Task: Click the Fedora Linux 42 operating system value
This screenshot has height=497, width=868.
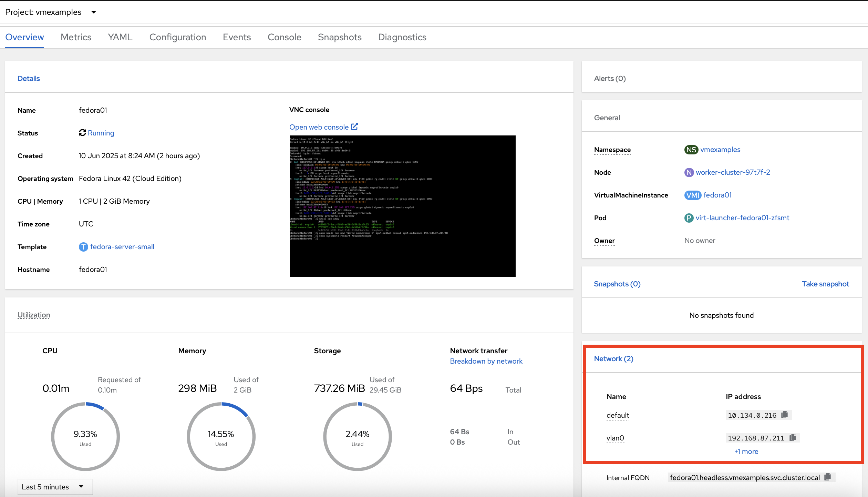Action: pos(130,178)
